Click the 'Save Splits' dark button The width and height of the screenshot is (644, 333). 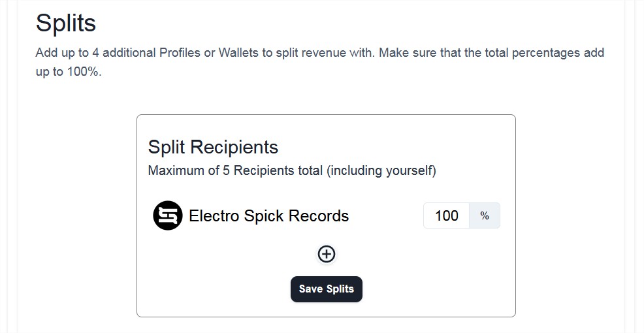(327, 289)
